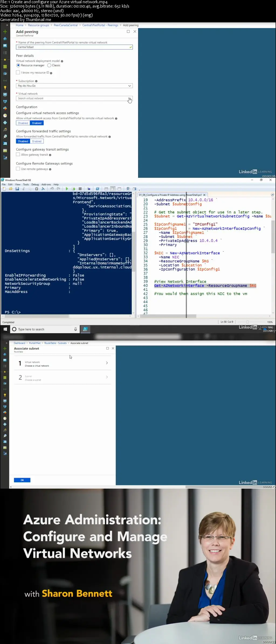Open All services list icon in Add peering portal sidebar
This screenshot has width=276, height=644.
coord(5,53)
